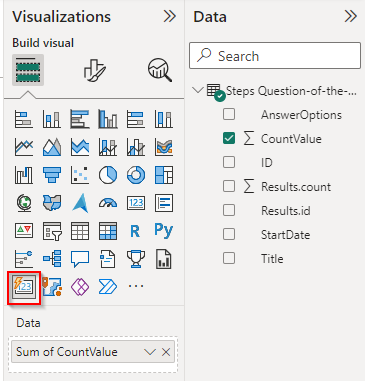Open Get more visuals ellipsis
Image resolution: width=365 pixels, height=381 pixels.
(136, 286)
